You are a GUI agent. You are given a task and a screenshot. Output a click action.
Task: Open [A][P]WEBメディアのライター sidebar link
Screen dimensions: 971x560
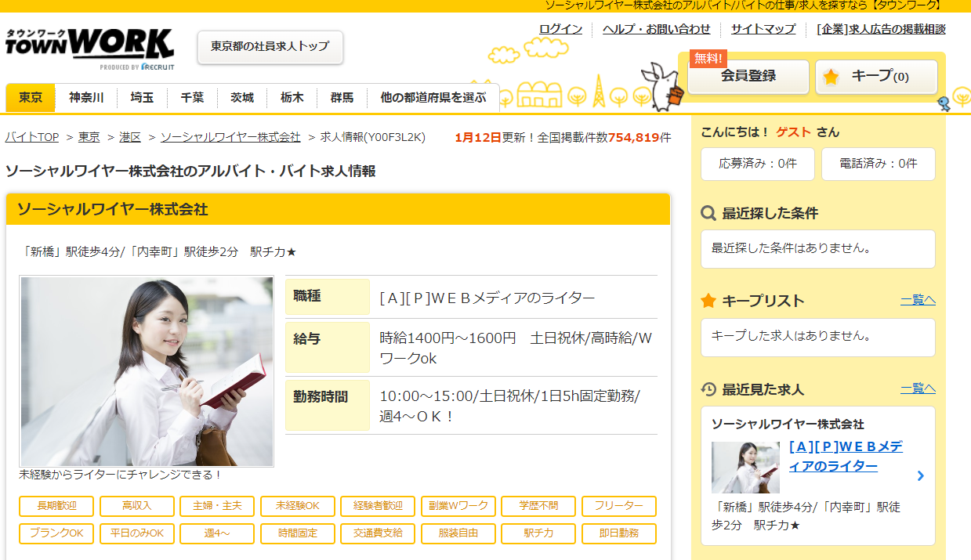[846, 457]
